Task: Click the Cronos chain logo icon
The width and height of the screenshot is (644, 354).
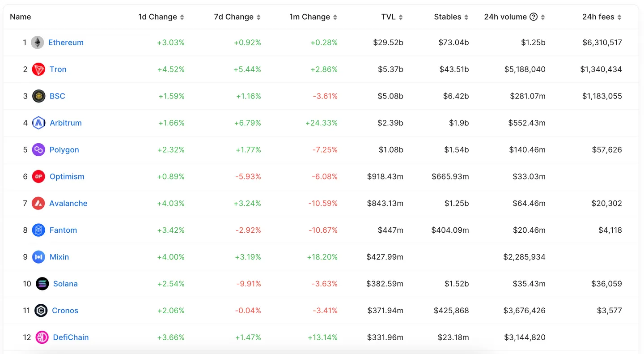Action: [x=41, y=311]
